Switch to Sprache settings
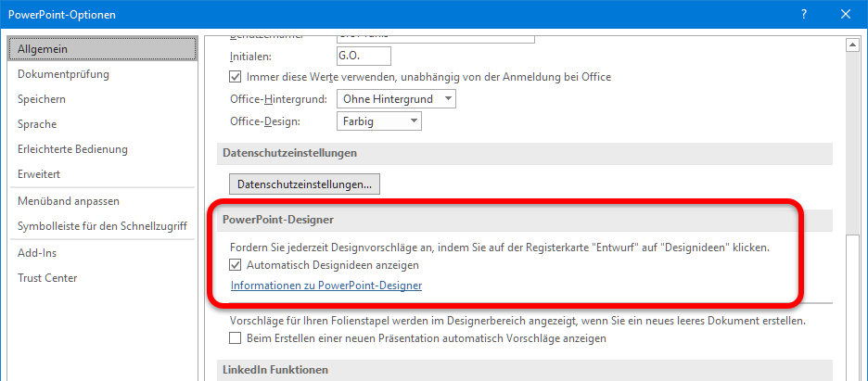 (x=37, y=124)
